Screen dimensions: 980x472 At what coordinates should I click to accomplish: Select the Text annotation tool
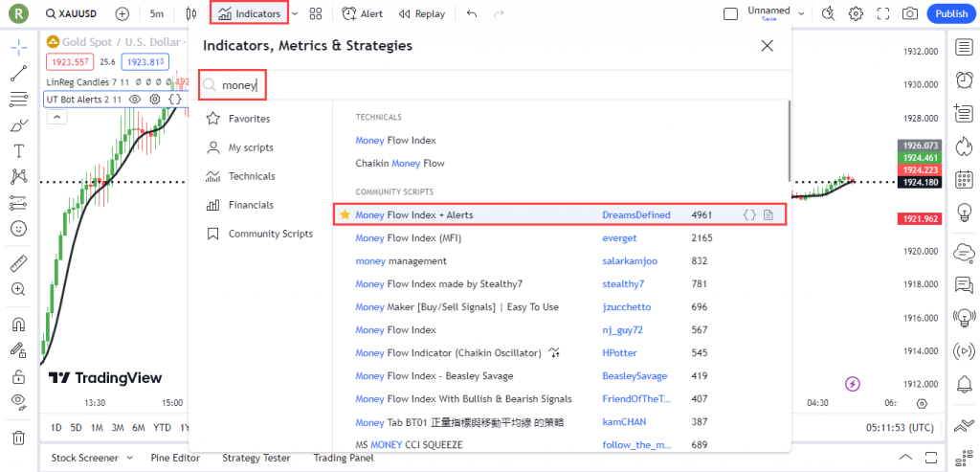coord(19,150)
